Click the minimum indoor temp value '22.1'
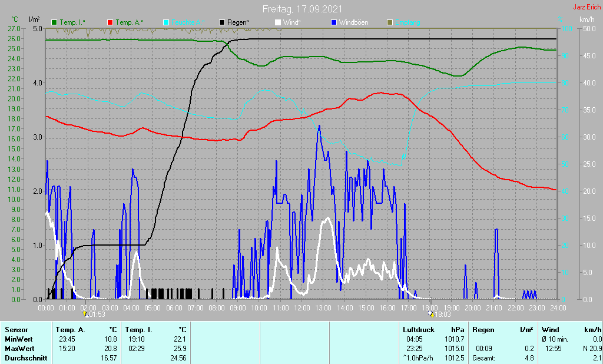This screenshot has width=603, height=364. [180, 339]
